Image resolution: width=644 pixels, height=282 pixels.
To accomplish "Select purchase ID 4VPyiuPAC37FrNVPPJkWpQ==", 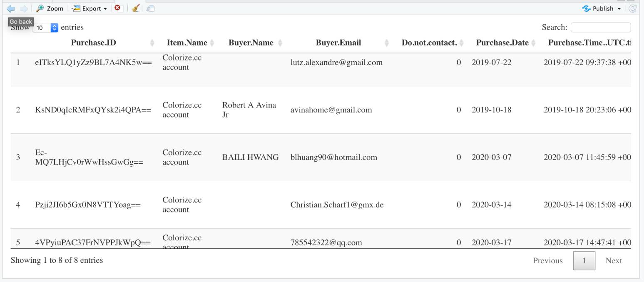I will coord(93,243).
